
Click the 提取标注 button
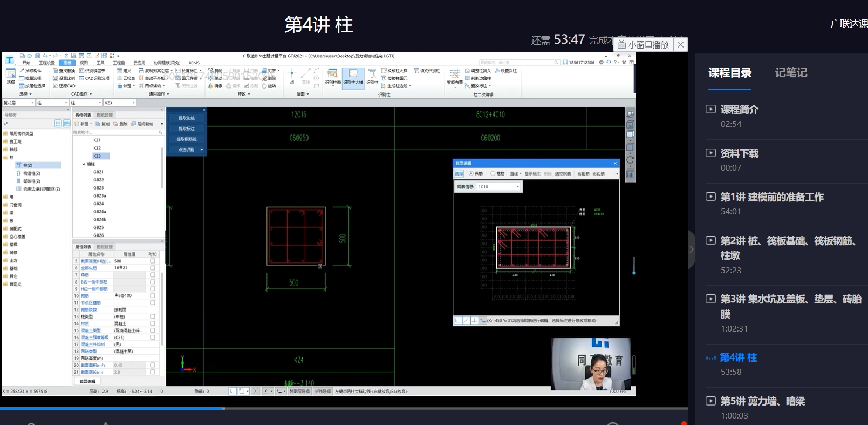click(x=187, y=129)
